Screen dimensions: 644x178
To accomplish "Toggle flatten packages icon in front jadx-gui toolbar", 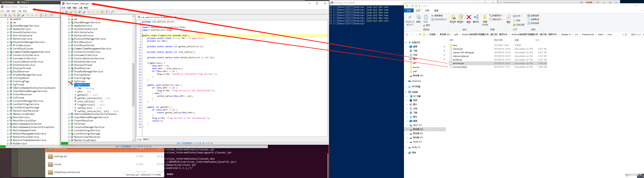I will (79, 12).
